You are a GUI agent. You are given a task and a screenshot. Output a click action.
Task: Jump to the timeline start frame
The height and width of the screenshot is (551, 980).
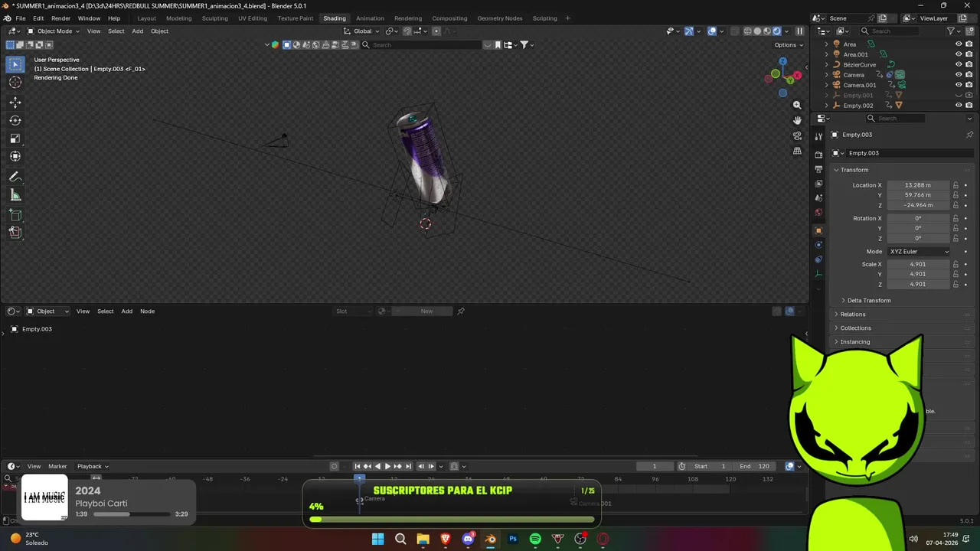click(x=357, y=466)
